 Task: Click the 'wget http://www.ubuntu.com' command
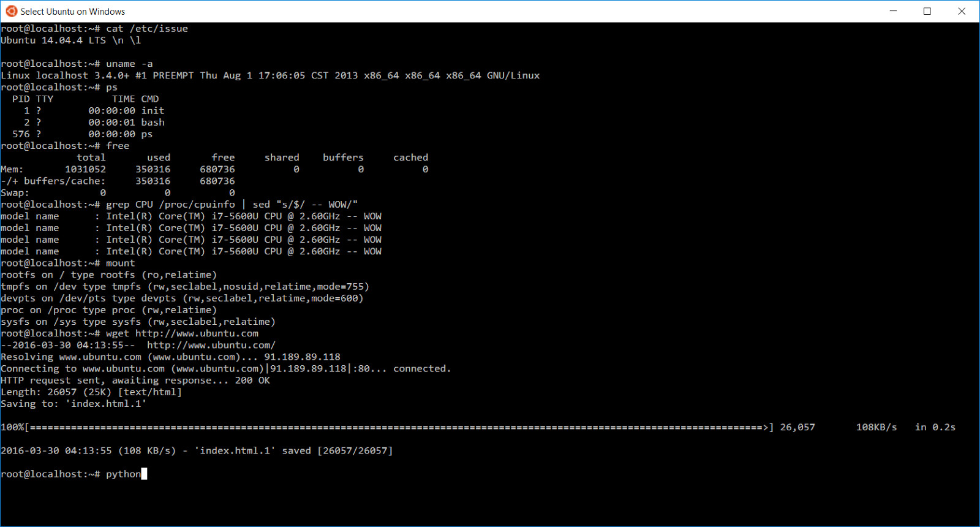182,334
